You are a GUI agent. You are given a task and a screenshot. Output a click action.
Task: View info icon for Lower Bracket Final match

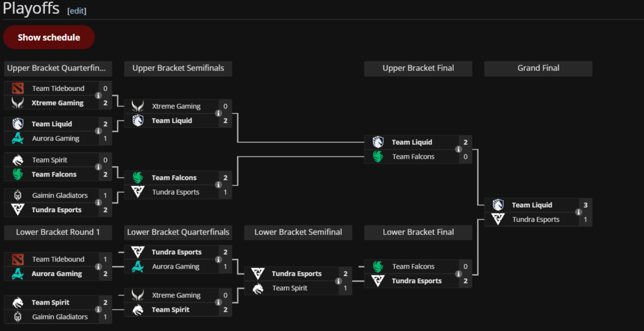[459, 273]
